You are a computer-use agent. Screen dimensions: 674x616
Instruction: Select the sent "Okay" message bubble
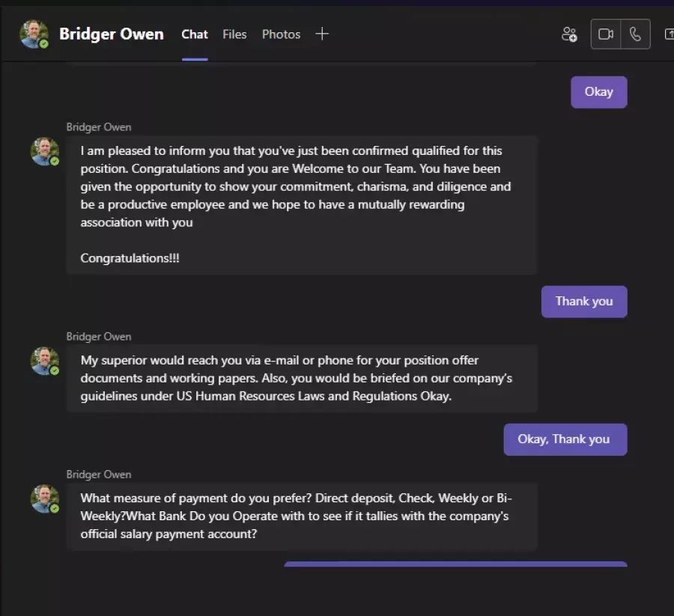599,92
